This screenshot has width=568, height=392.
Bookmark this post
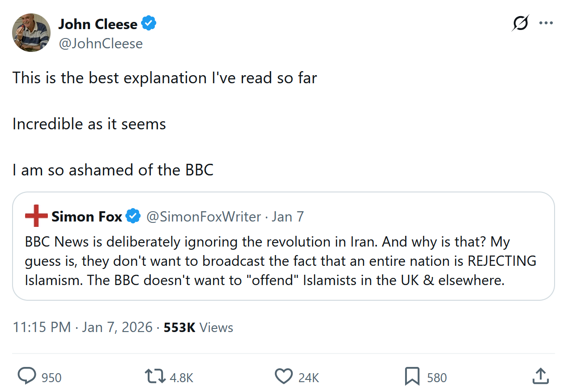coord(412,376)
